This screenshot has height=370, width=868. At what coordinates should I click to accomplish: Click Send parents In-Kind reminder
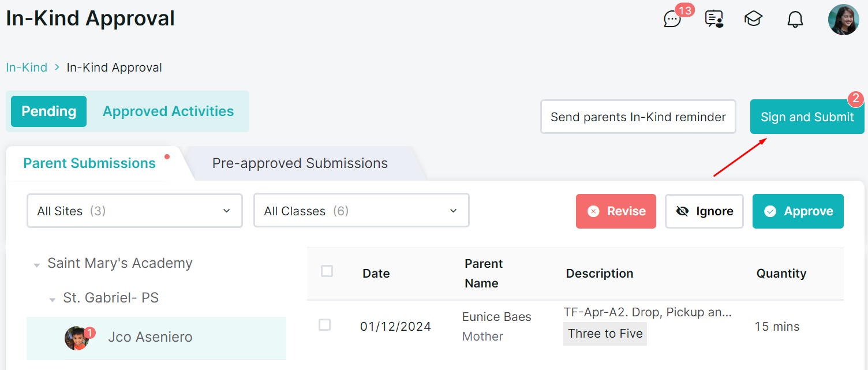click(638, 117)
